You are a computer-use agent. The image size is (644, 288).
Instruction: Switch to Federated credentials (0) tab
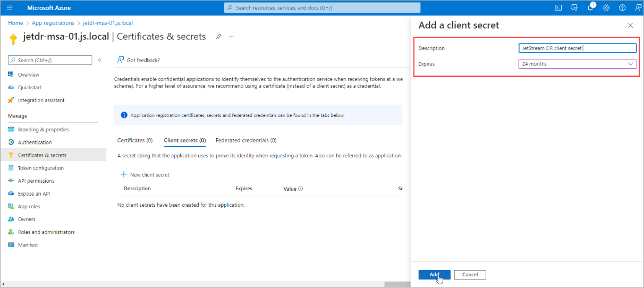click(246, 140)
